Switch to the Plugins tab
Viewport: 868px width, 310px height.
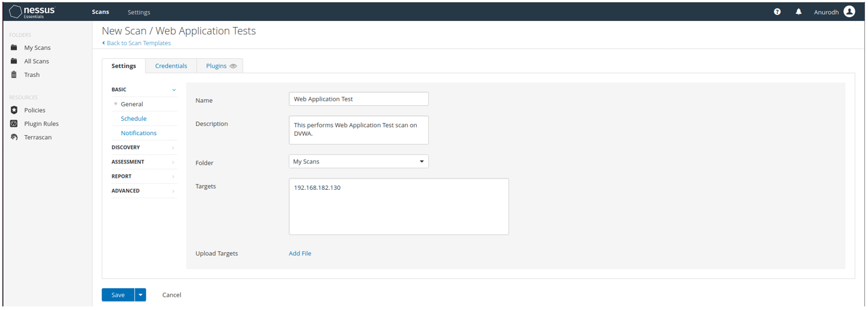[x=220, y=66]
